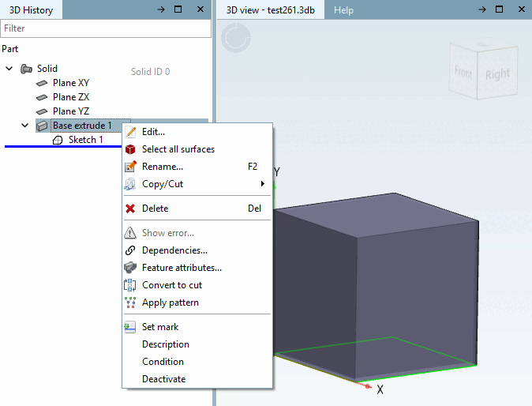Click the Convert to cut icon

pyautogui.click(x=130, y=285)
